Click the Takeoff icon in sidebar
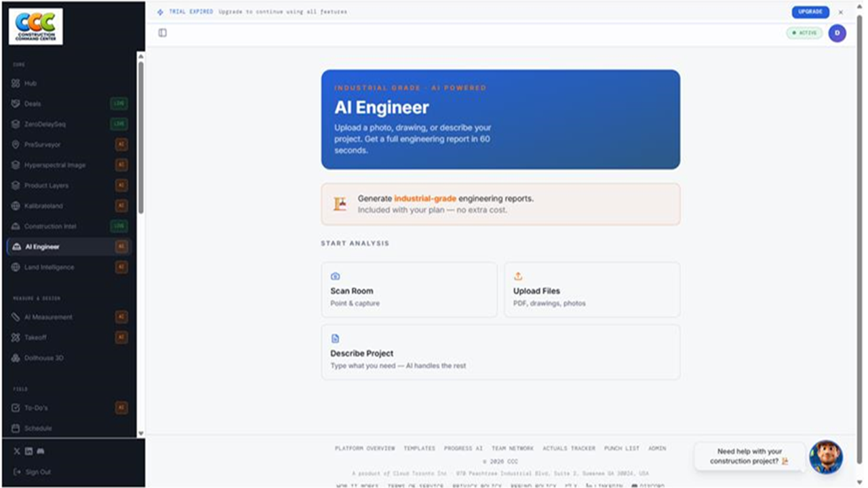Viewport: 868px width, 488px height. [x=16, y=338]
